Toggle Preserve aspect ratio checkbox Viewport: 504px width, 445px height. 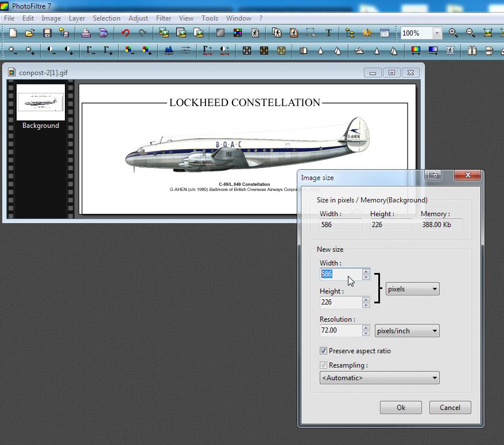point(323,350)
